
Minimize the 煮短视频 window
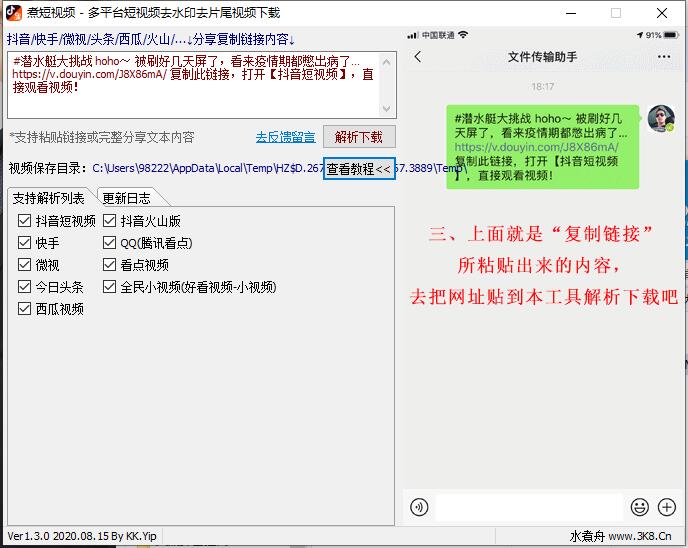[x=571, y=13]
